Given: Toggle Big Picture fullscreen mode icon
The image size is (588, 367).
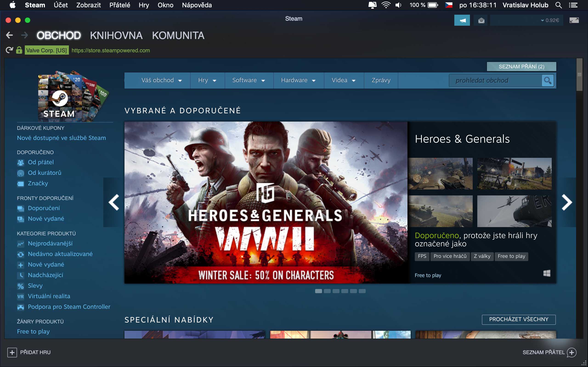Looking at the screenshot, I should (x=574, y=20).
